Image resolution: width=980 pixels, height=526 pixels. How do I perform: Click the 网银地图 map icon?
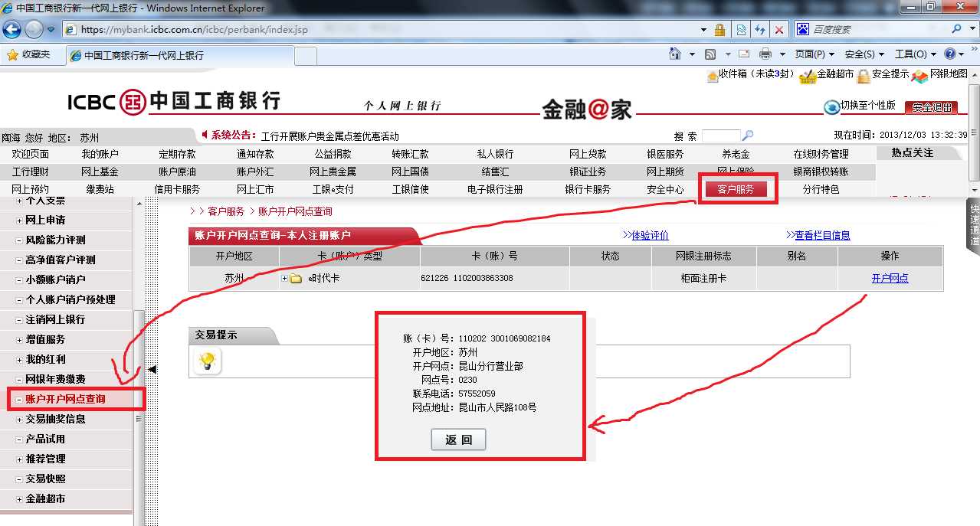919,76
